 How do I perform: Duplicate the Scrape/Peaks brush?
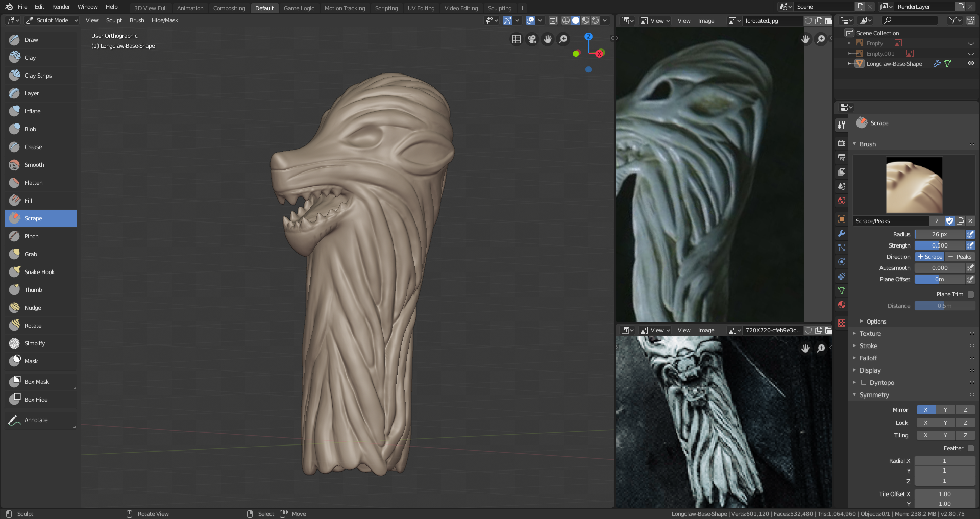(960, 221)
